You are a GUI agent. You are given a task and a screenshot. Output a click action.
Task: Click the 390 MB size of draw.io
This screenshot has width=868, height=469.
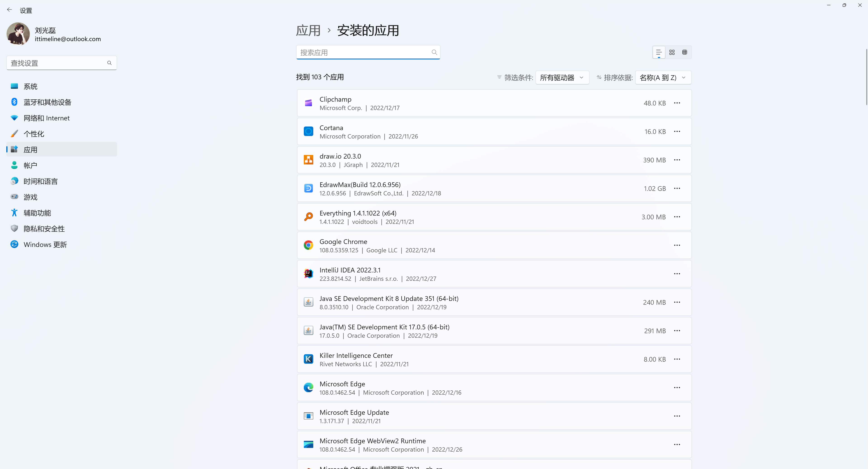click(x=654, y=160)
